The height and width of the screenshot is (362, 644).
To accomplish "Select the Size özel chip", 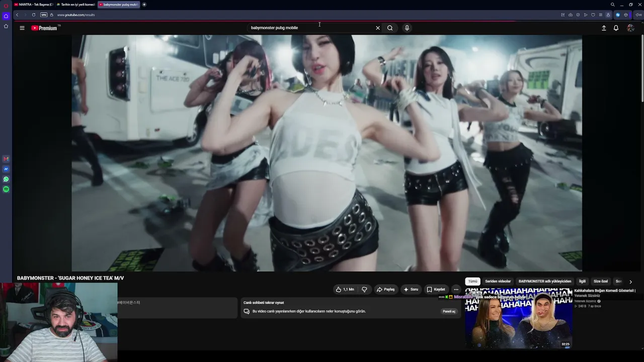I will coord(601,282).
